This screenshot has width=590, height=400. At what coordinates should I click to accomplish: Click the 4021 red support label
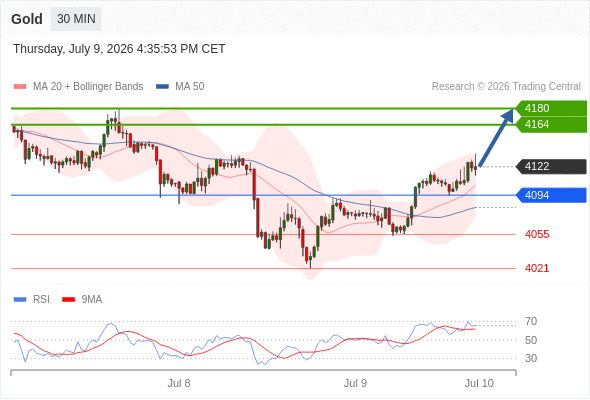537,268
